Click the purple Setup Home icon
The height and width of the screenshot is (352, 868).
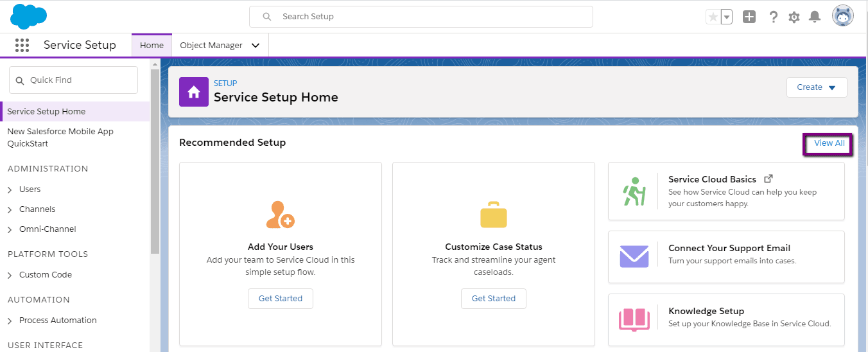[194, 92]
